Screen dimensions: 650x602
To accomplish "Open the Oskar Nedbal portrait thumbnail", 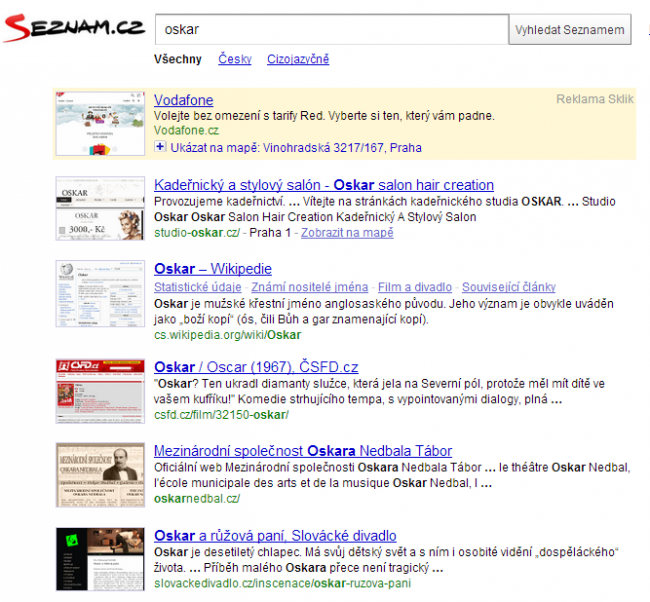I will point(100,475).
